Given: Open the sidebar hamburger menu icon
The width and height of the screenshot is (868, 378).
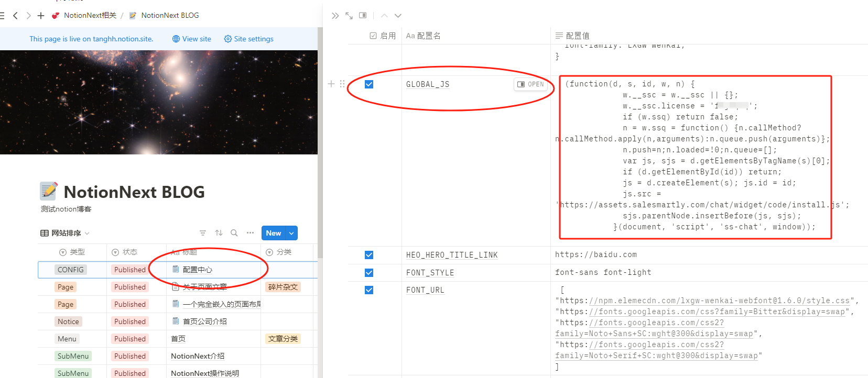Looking at the screenshot, I should click(x=2, y=16).
